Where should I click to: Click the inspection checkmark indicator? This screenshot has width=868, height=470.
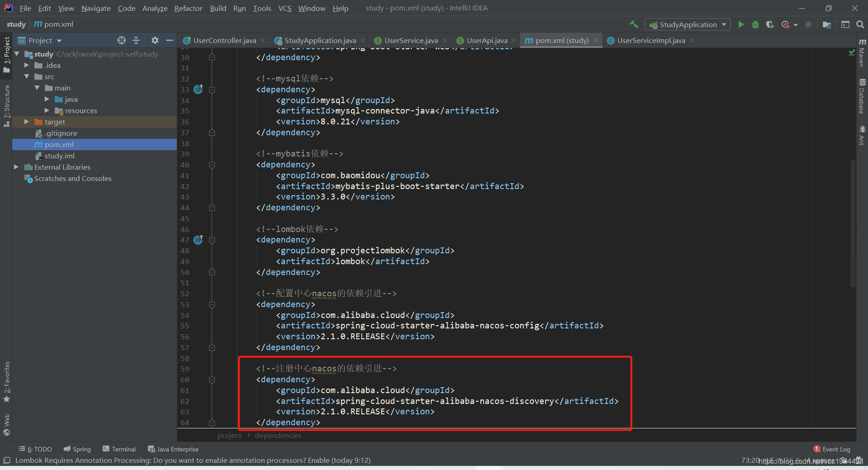coord(852,53)
